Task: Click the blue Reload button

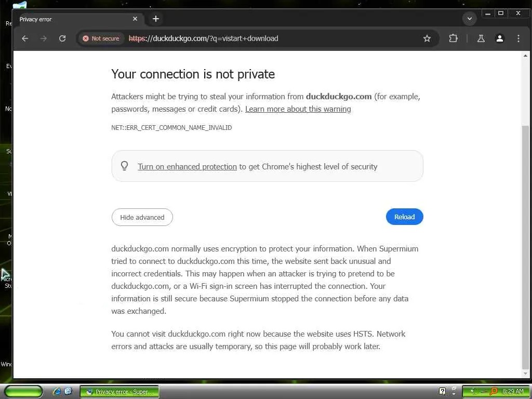Action: pyautogui.click(x=404, y=217)
